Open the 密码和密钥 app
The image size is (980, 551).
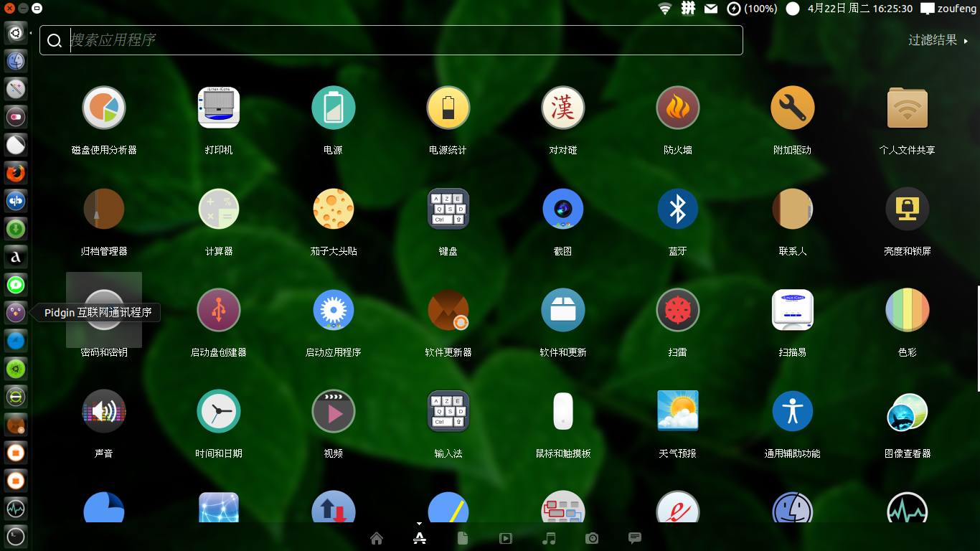pyautogui.click(x=104, y=310)
